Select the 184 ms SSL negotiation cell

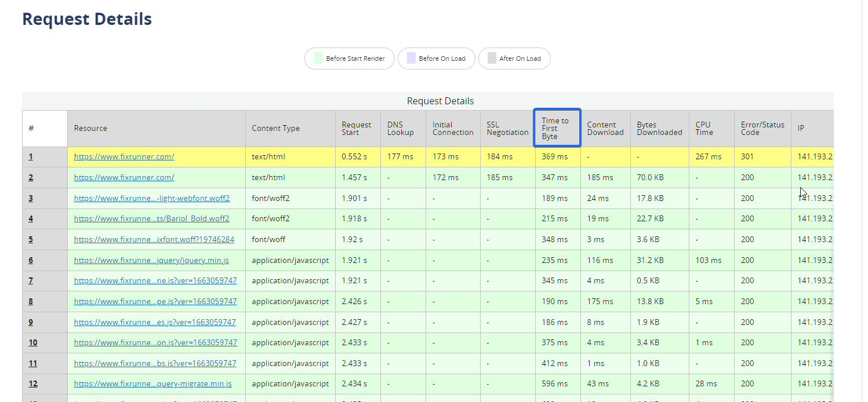click(508, 156)
